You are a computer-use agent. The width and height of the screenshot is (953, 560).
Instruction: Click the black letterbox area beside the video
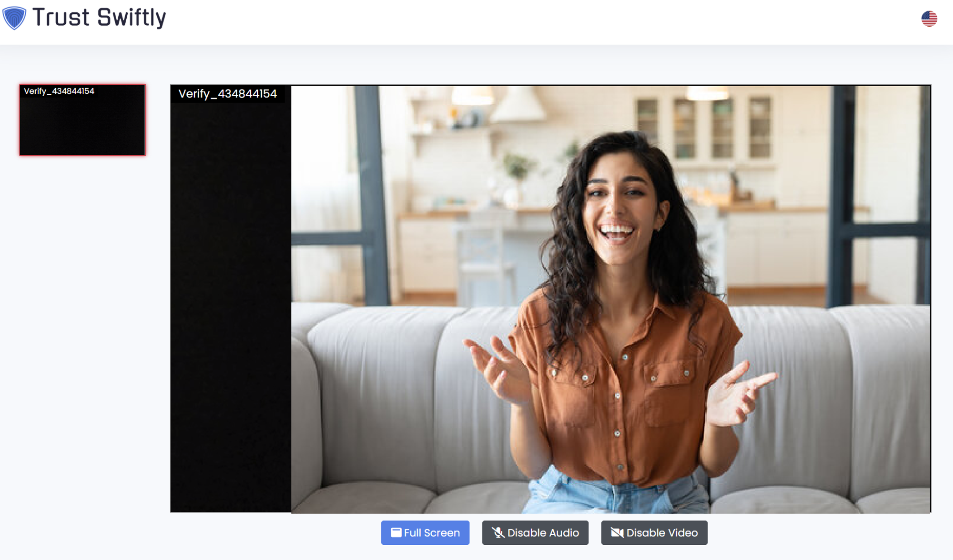click(231, 305)
